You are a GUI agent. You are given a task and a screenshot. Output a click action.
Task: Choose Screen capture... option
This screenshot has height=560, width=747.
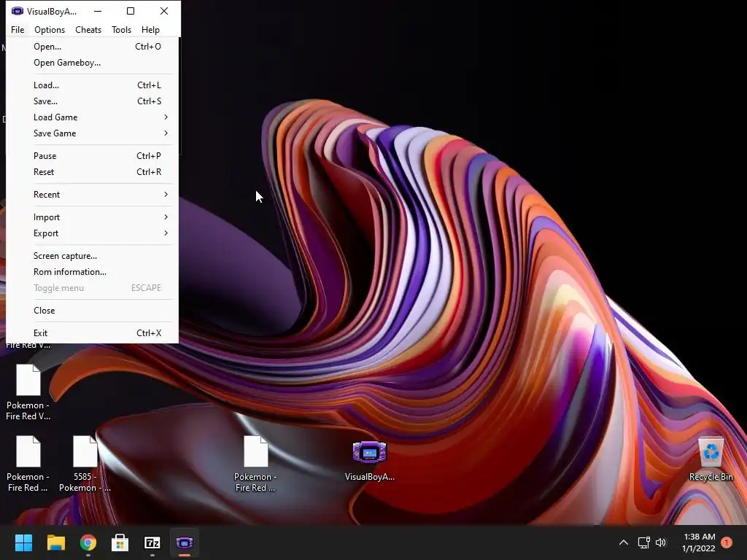point(93,256)
